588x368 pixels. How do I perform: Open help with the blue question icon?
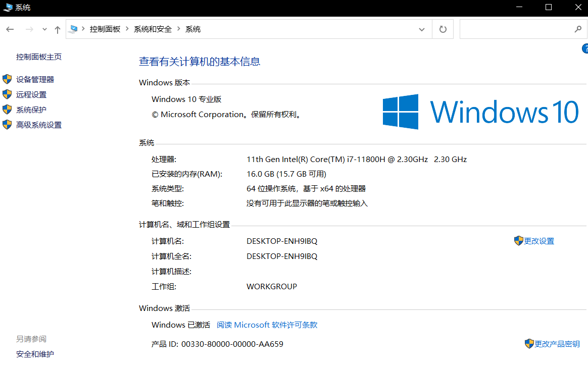pyautogui.click(x=585, y=49)
